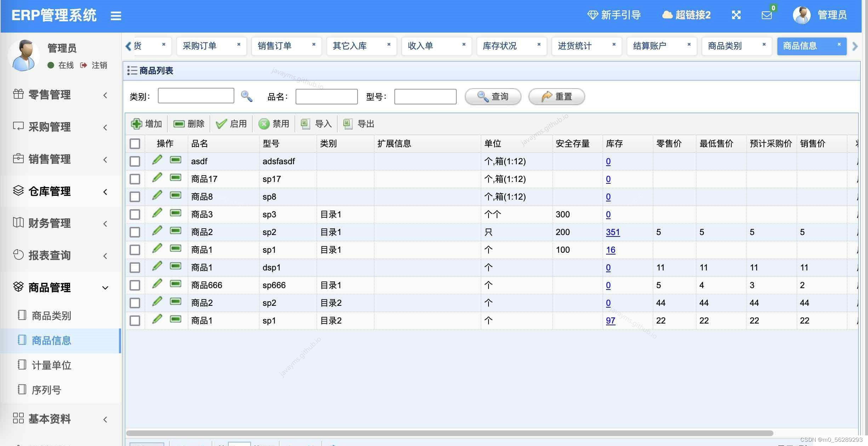The width and height of the screenshot is (868, 446).
Task: Check the select-all checkbox in table header
Action: pyautogui.click(x=135, y=144)
